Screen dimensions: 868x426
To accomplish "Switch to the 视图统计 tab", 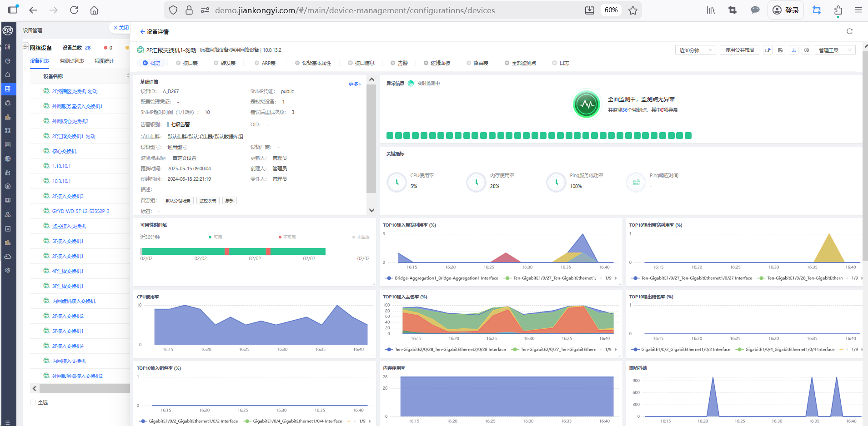I will click(x=104, y=61).
